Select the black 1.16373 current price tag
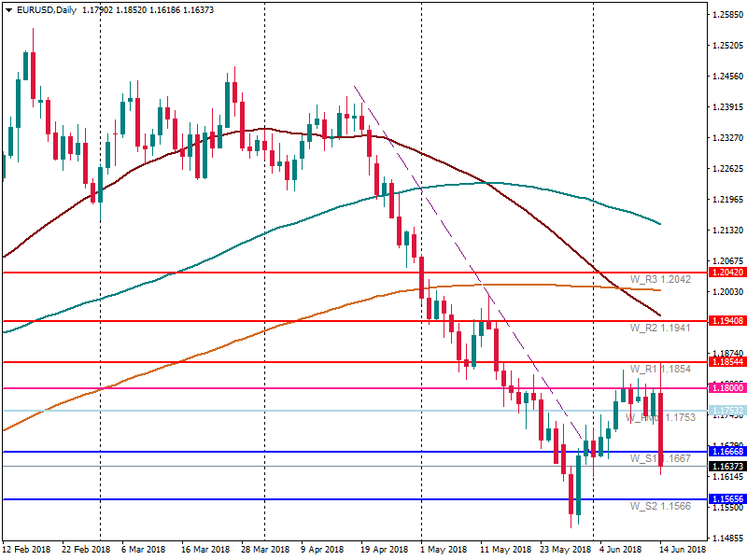The image size is (747, 560). [726, 466]
